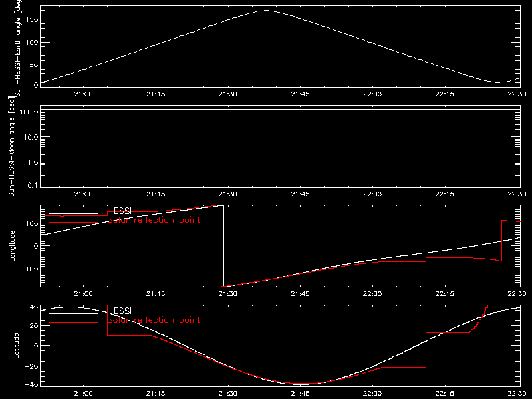Pick 22:00 time label under Moon angle plot
532x399 pixels.
(x=372, y=194)
